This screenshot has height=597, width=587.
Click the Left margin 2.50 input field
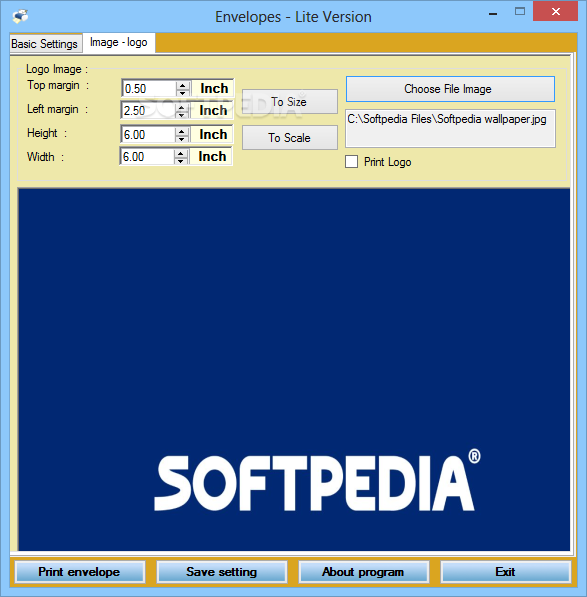click(x=148, y=111)
